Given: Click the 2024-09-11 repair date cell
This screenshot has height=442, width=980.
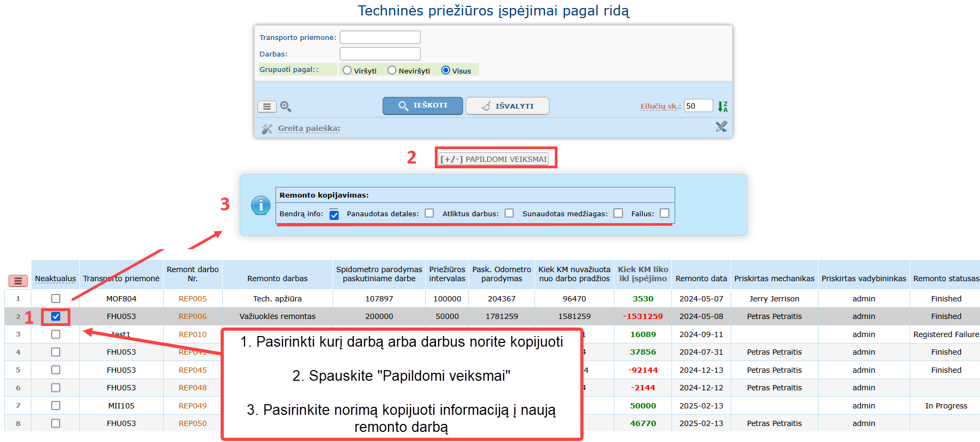Looking at the screenshot, I should coord(701,334).
